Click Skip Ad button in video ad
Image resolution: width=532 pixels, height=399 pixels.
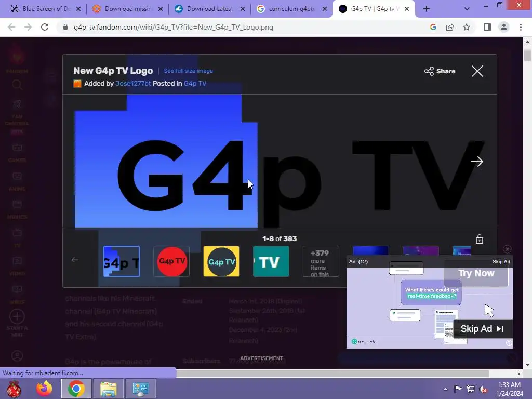click(483, 329)
